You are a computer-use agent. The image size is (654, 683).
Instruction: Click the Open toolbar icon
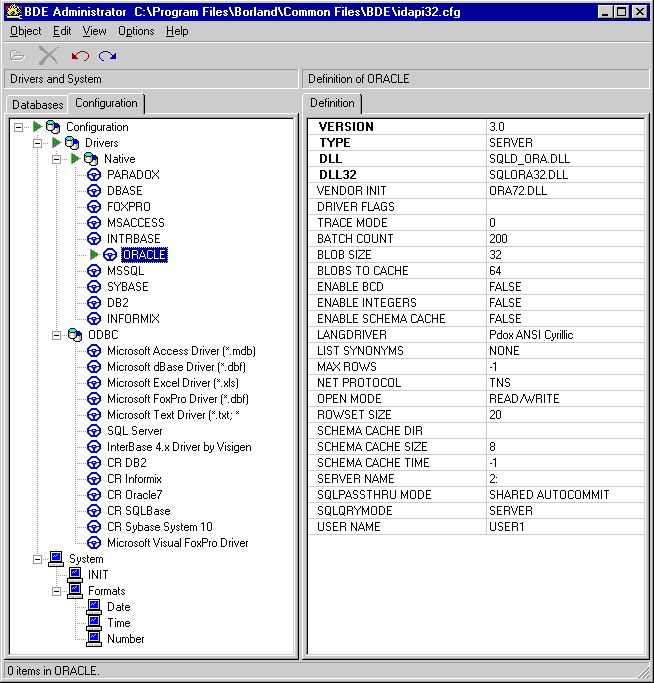click(18, 55)
